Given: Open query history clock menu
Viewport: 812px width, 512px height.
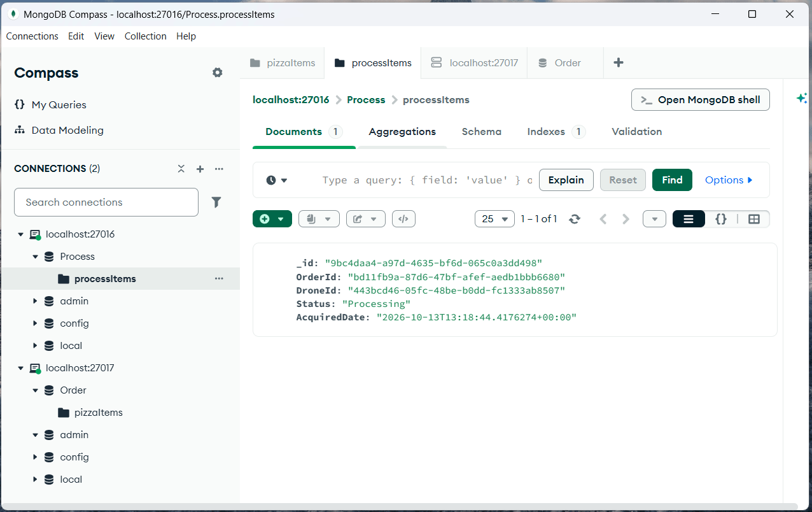Looking at the screenshot, I should coord(277,180).
